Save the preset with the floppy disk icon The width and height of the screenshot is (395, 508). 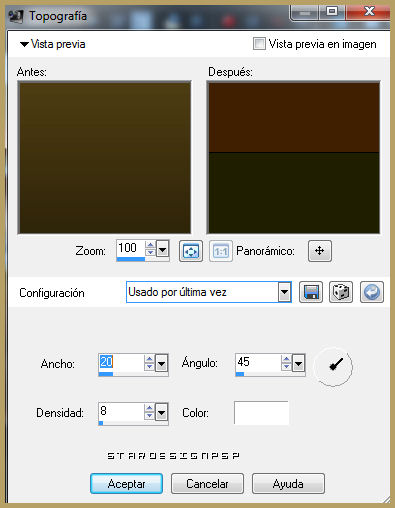(311, 292)
